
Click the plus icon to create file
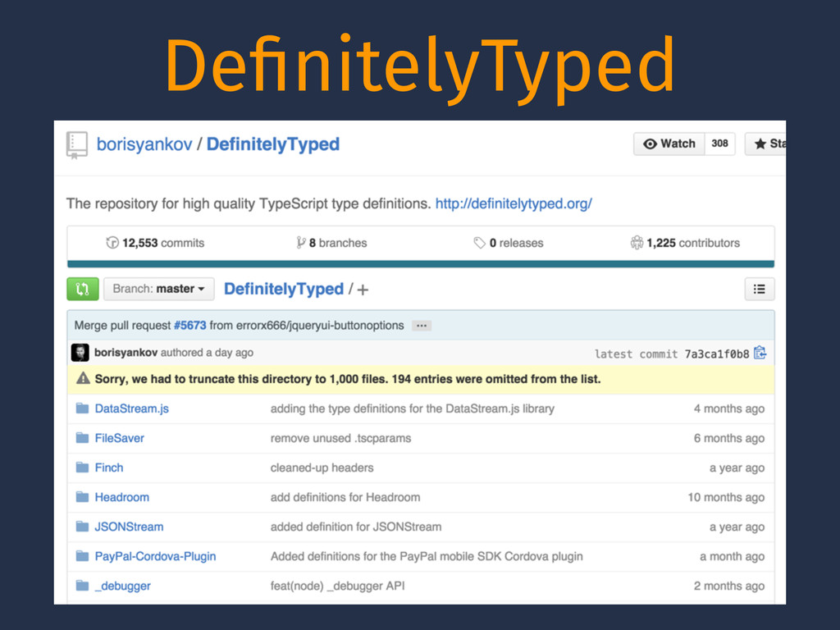(x=363, y=290)
